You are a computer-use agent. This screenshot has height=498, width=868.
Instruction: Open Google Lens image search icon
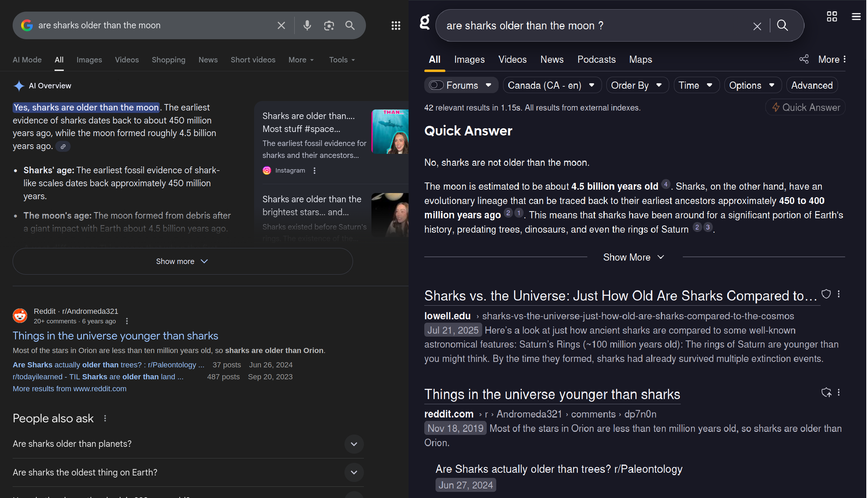[x=329, y=25]
